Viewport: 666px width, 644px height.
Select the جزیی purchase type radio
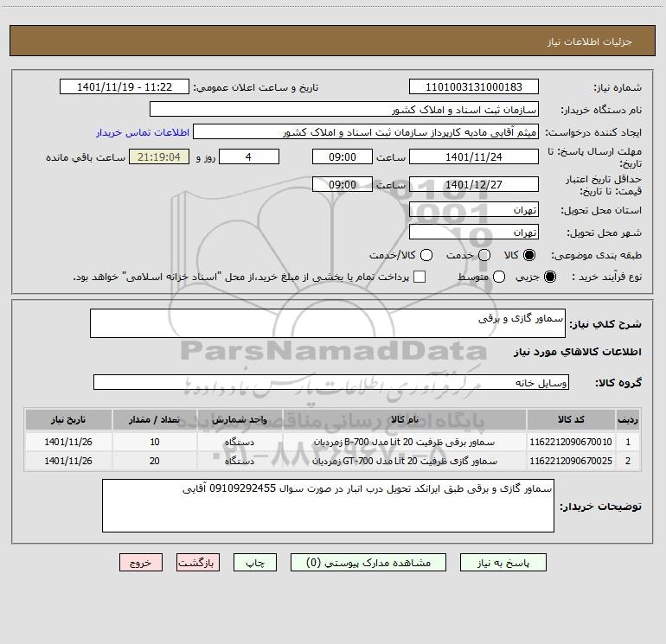[550, 277]
